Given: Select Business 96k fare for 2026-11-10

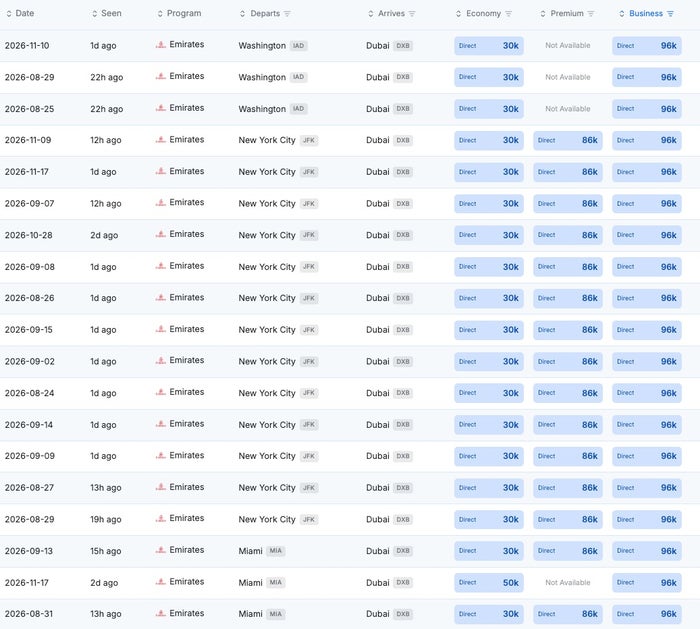Looking at the screenshot, I should [647, 46].
